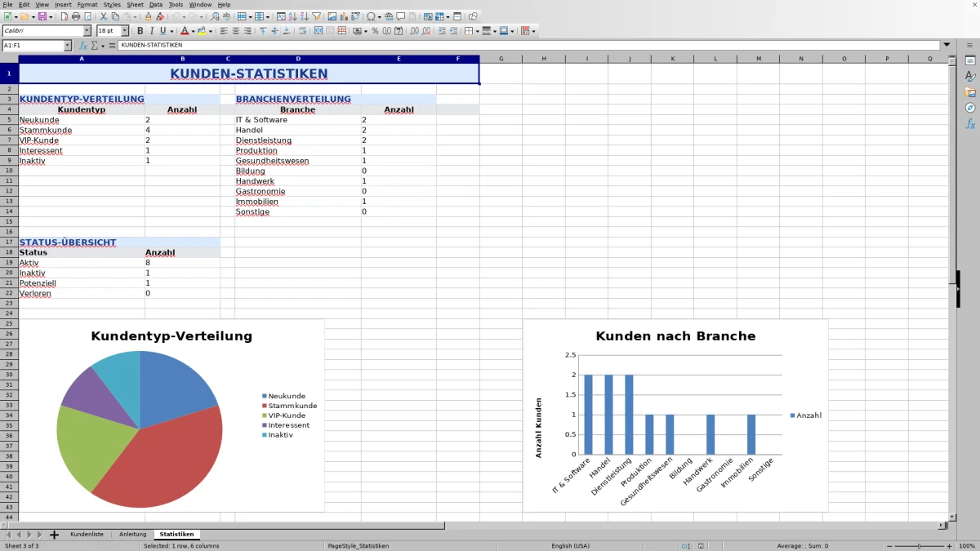Click the AutoFilter funnel icon
The height and width of the screenshot is (551, 980).
316,16
